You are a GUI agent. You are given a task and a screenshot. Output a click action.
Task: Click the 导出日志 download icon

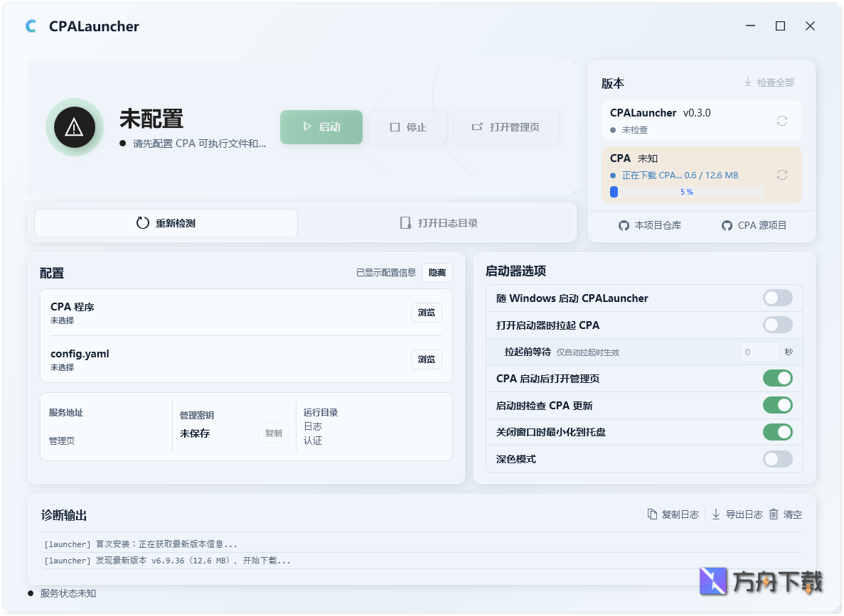715,514
